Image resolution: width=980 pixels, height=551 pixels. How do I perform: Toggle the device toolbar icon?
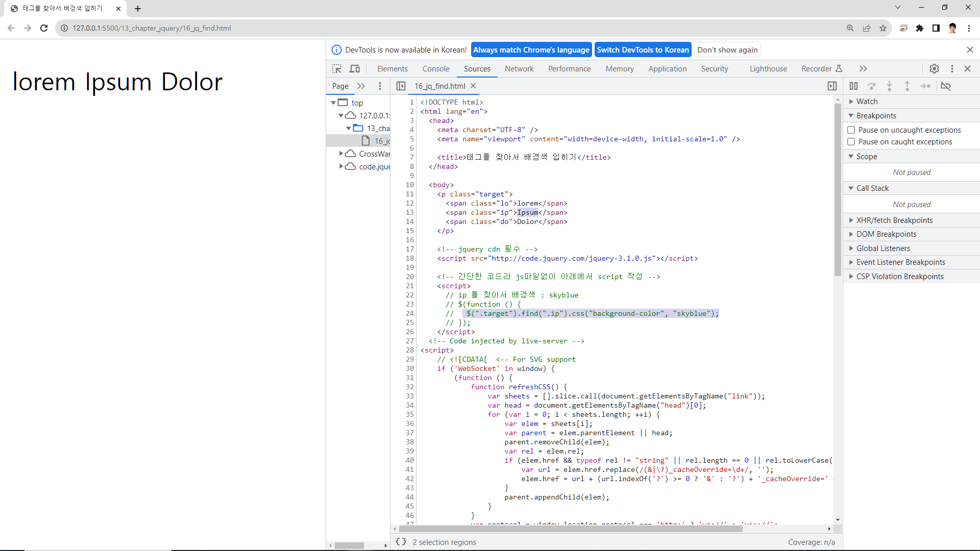(355, 69)
